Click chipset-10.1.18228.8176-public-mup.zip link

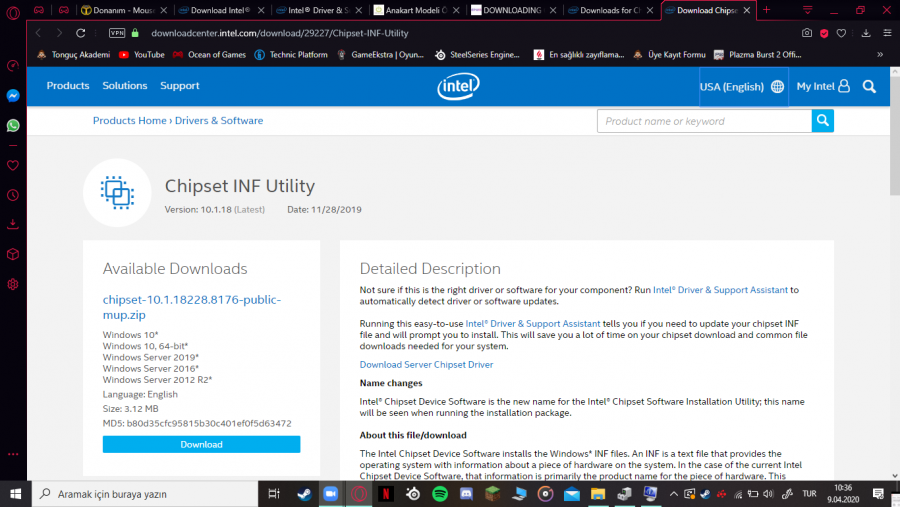click(x=192, y=307)
